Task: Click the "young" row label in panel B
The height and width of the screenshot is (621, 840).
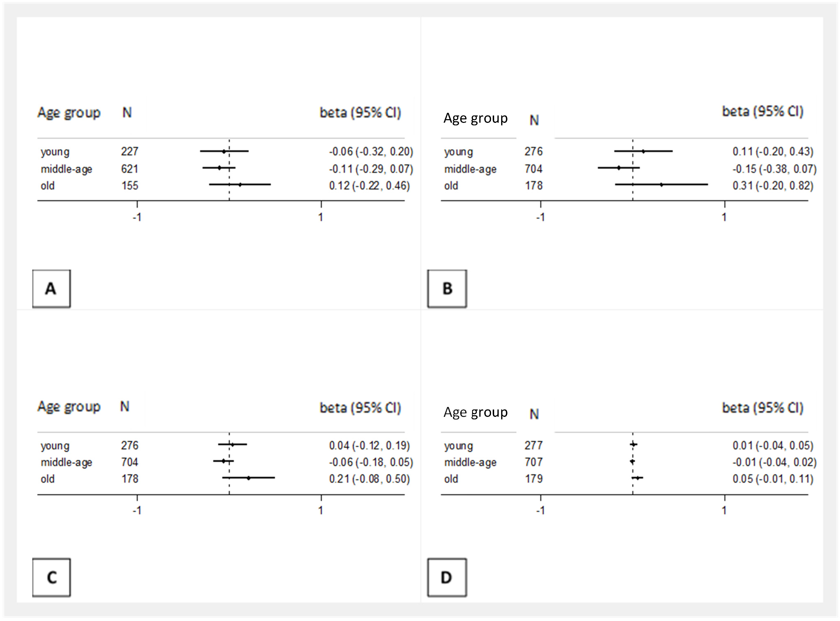Action: coord(458,152)
